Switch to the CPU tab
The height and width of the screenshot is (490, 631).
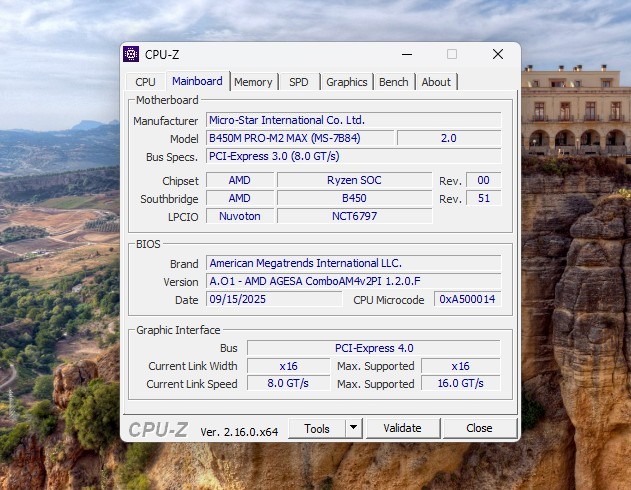pyautogui.click(x=145, y=82)
